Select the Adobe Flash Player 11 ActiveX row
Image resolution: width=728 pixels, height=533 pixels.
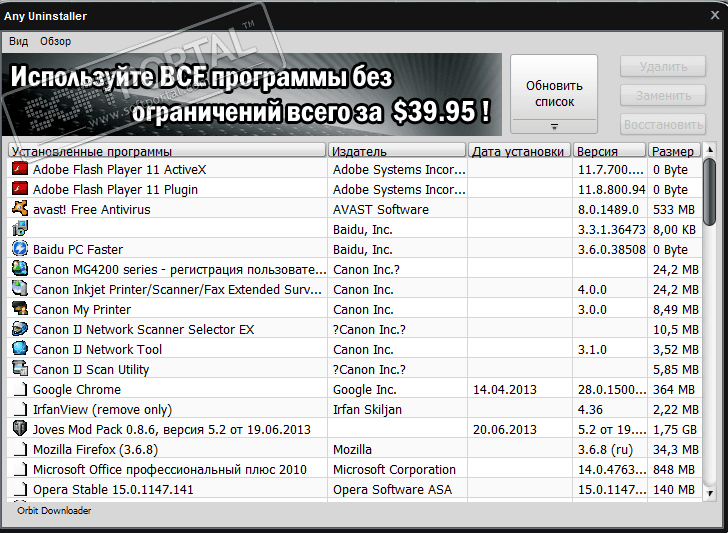coord(355,169)
